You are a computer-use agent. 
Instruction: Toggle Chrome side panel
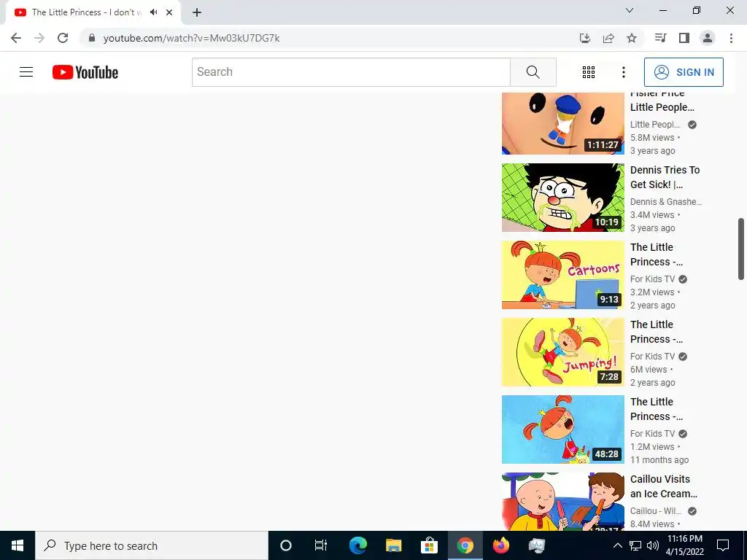coord(684,38)
